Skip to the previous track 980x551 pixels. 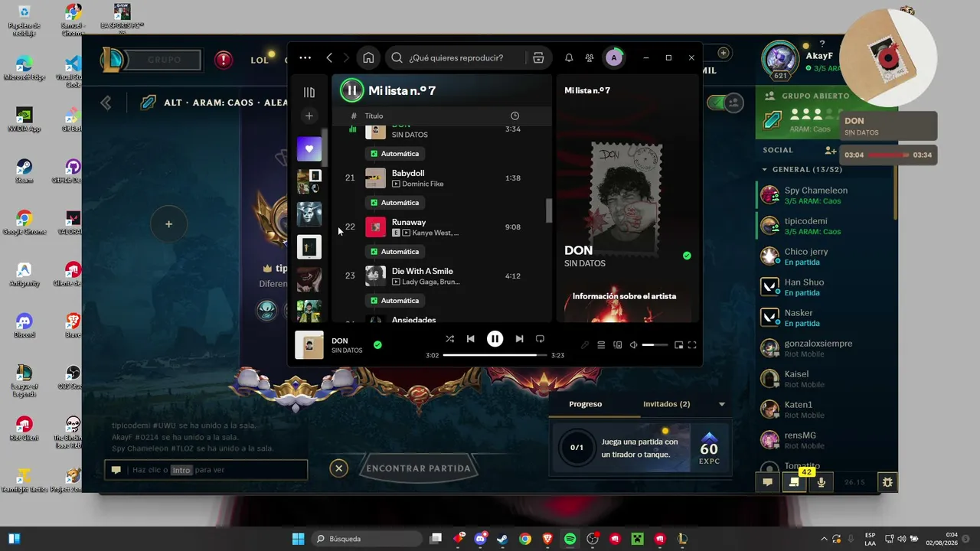pyautogui.click(x=471, y=339)
